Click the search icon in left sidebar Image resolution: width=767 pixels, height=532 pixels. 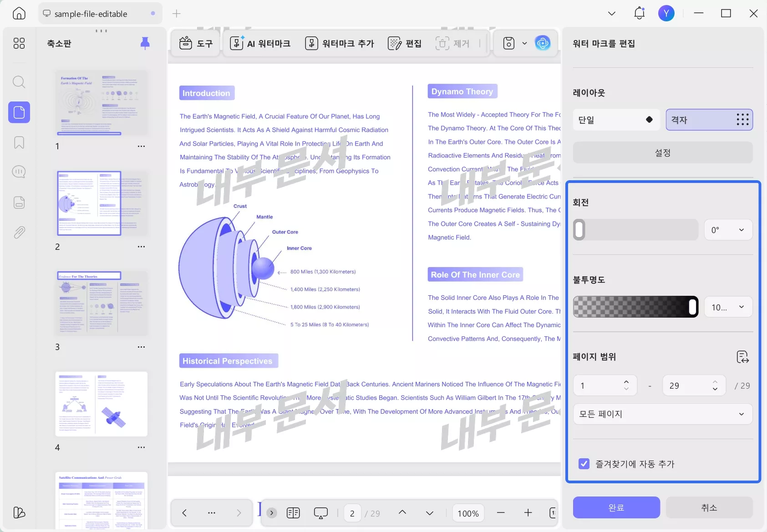19,82
